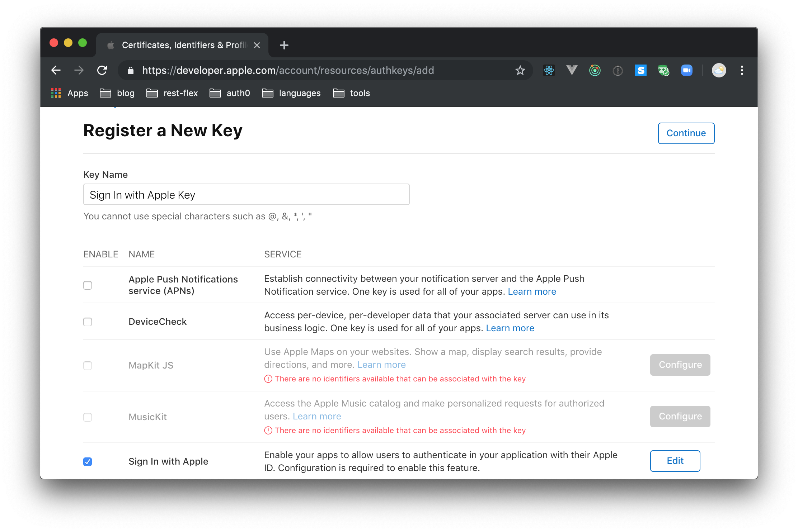Click the browser forward arrow

click(79, 70)
